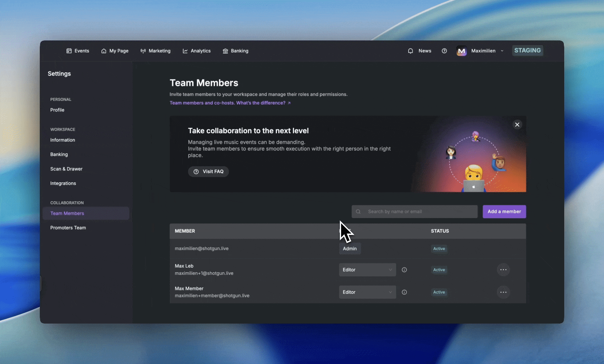Click the Banking building icon
Image resolution: width=604 pixels, height=364 pixels.
[x=225, y=51]
